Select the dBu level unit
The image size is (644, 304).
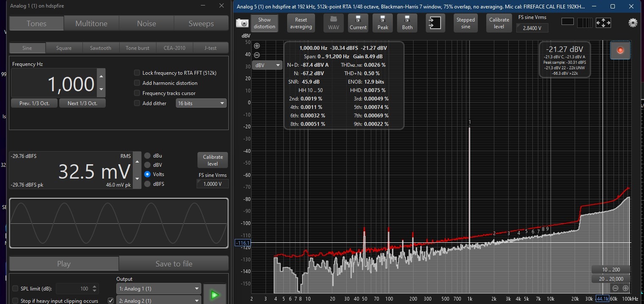[x=147, y=156]
